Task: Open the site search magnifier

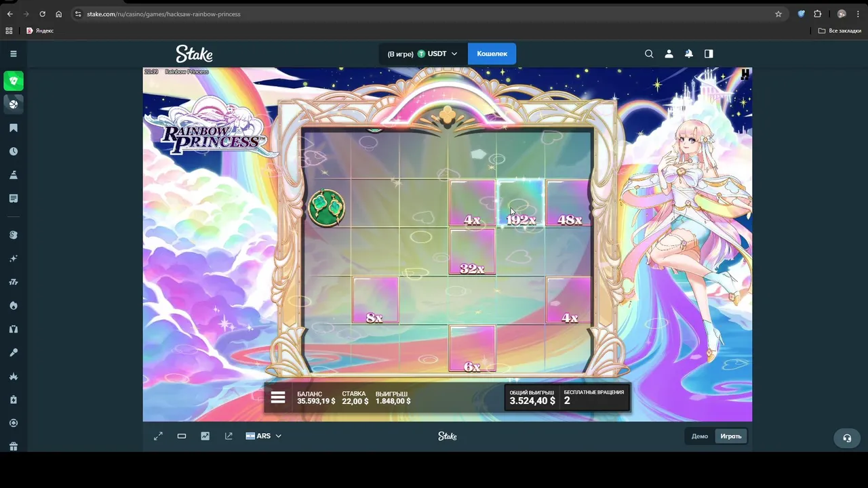Action: click(x=649, y=54)
